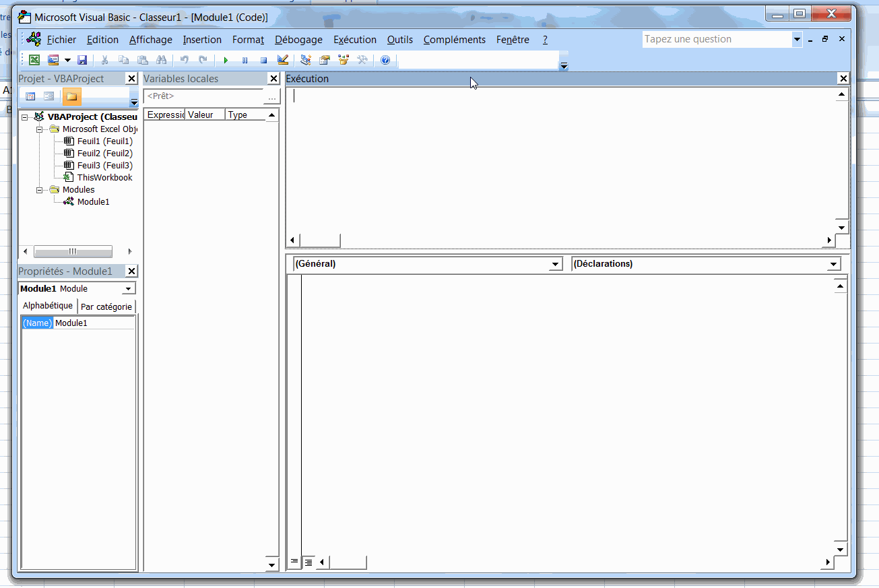879x588 pixels.
Task: Click the Cut scissors icon
Action: pos(104,60)
